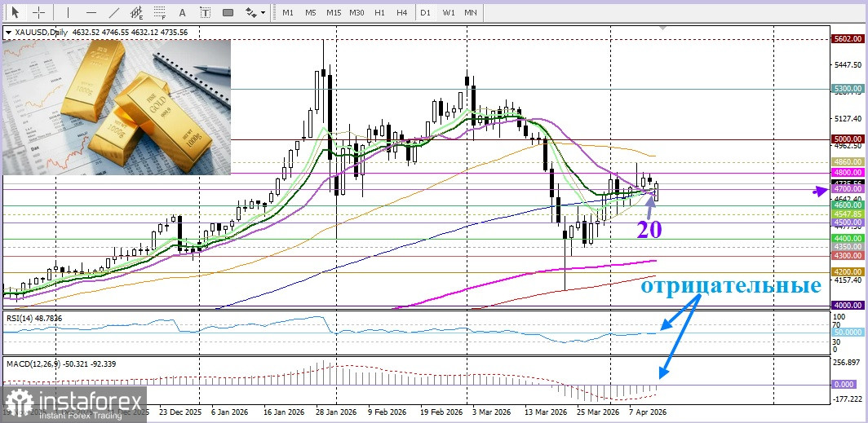Click the 4400.00 price level label
The image size is (868, 423).
click(848, 238)
